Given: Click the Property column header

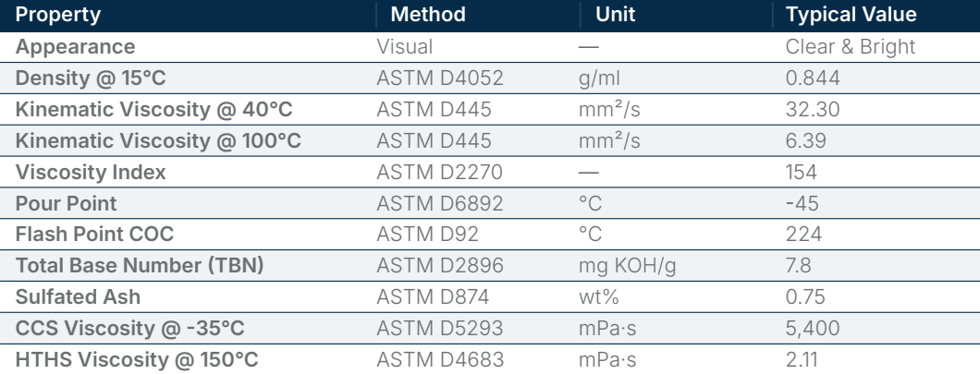Looking at the screenshot, I should click(x=58, y=15).
